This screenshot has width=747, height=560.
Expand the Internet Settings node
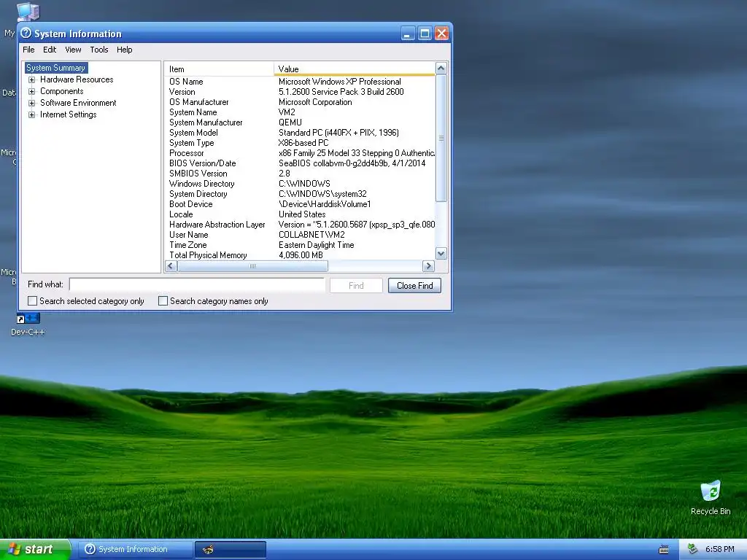pyautogui.click(x=31, y=114)
